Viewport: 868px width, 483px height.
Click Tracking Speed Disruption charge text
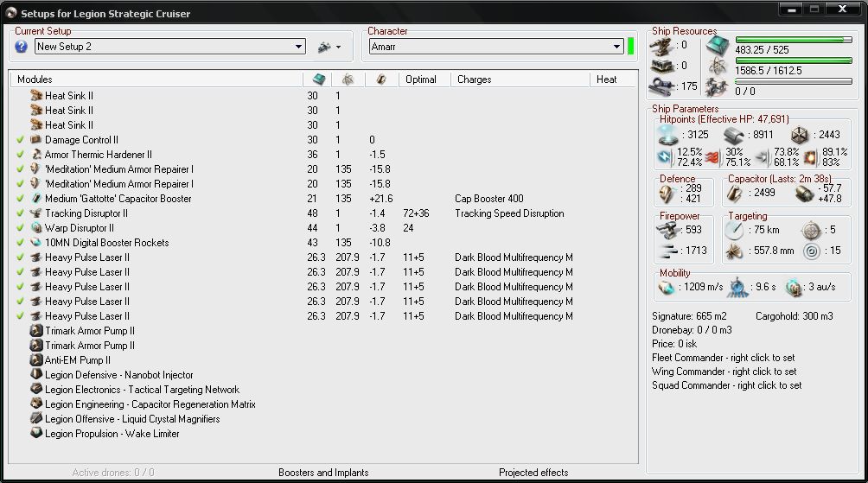[x=509, y=213]
